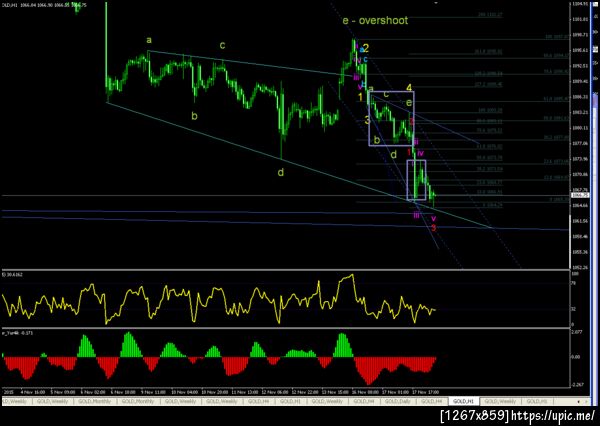Click the "12 Nov 06:00" time label
Screen dimensions: 600x426
pyautogui.click(x=275, y=392)
